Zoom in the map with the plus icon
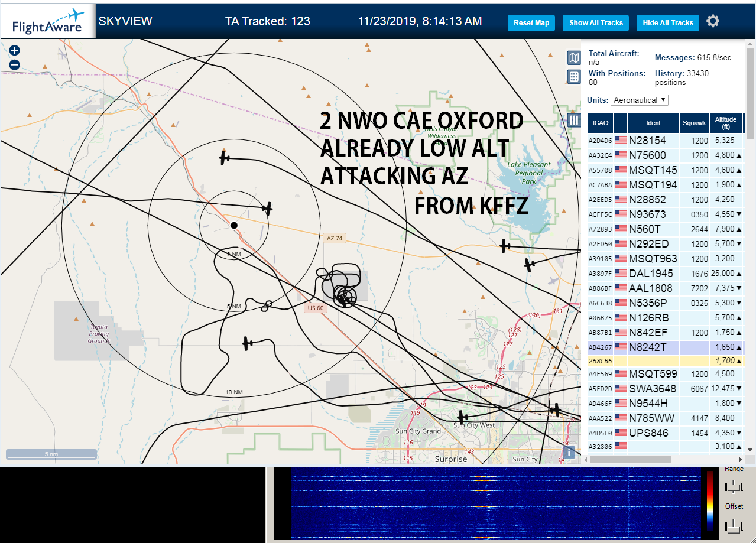 coord(15,51)
